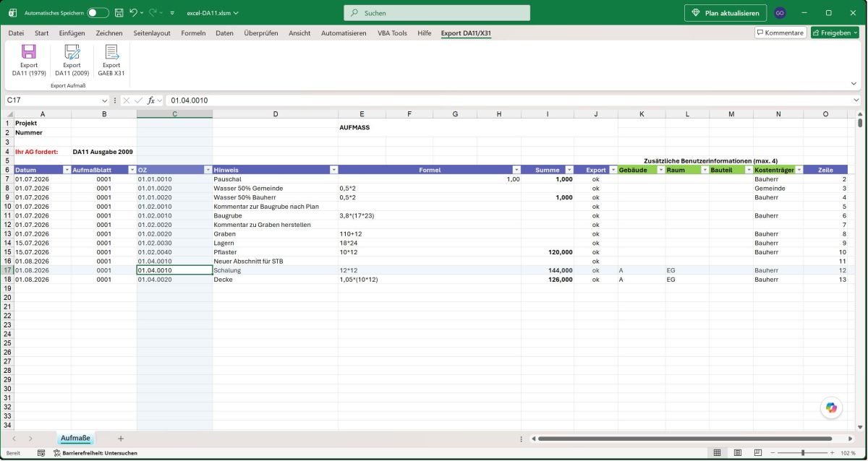The image size is (868, 461).
Task: Open the Datum column filter dropdown
Action: point(66,170)
